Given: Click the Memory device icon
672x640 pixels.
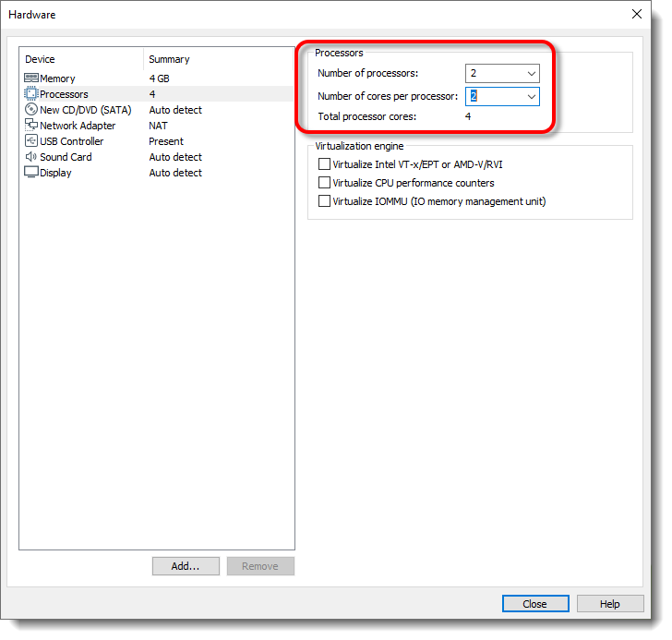Looking at the screenshot, I should coord(30,78).
